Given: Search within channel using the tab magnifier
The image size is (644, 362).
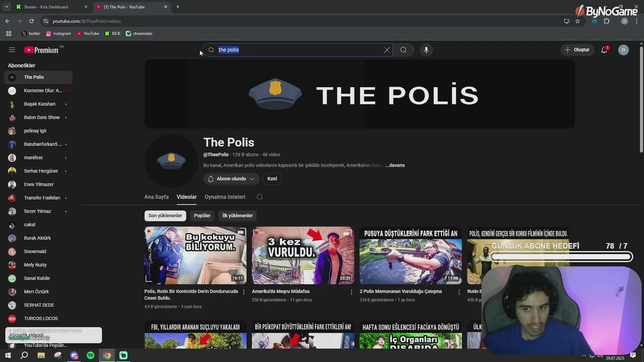Looking at the screenshot, I should coord(260,197).
